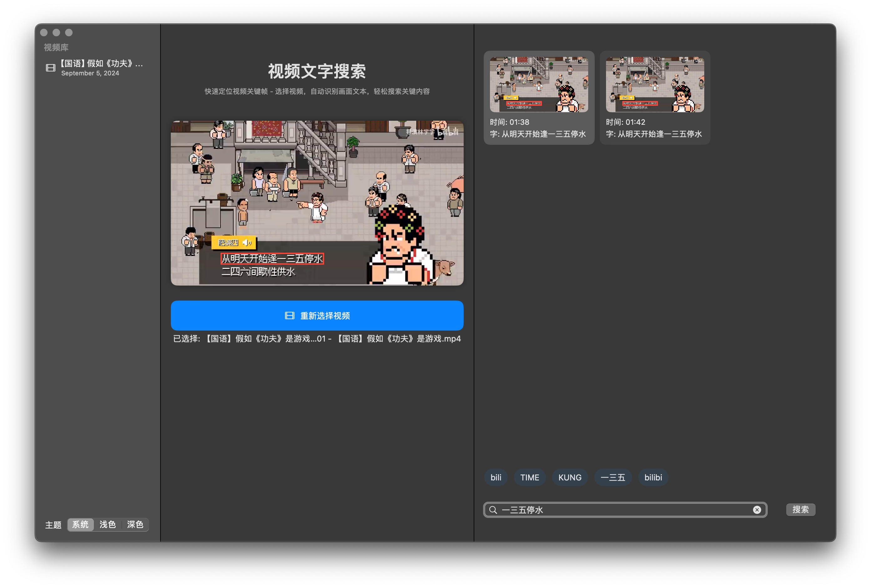Select the bili search tag
The height and width of the screenshot is (588, 871).
tap(496, 477)
